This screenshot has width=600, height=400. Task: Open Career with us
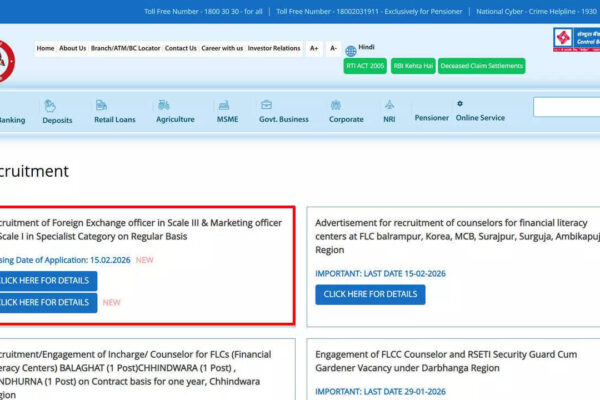pyautogui.click(x=222, y=48)
